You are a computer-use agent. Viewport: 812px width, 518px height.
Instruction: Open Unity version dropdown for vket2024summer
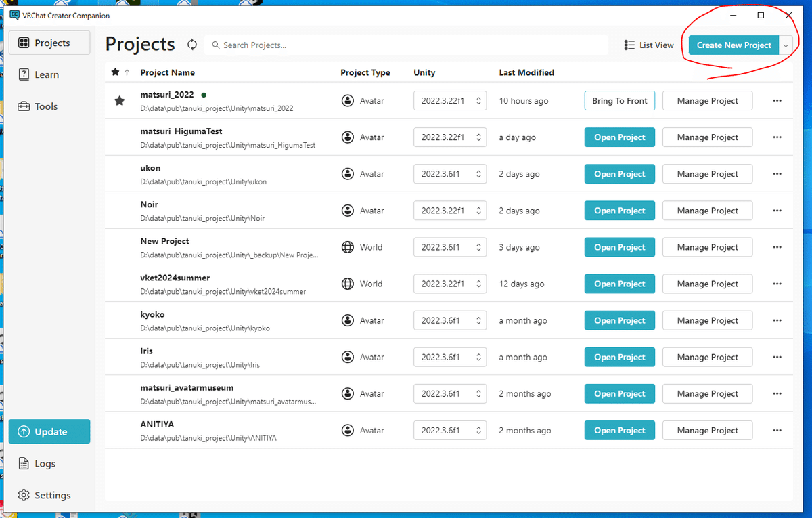[450, 284]
